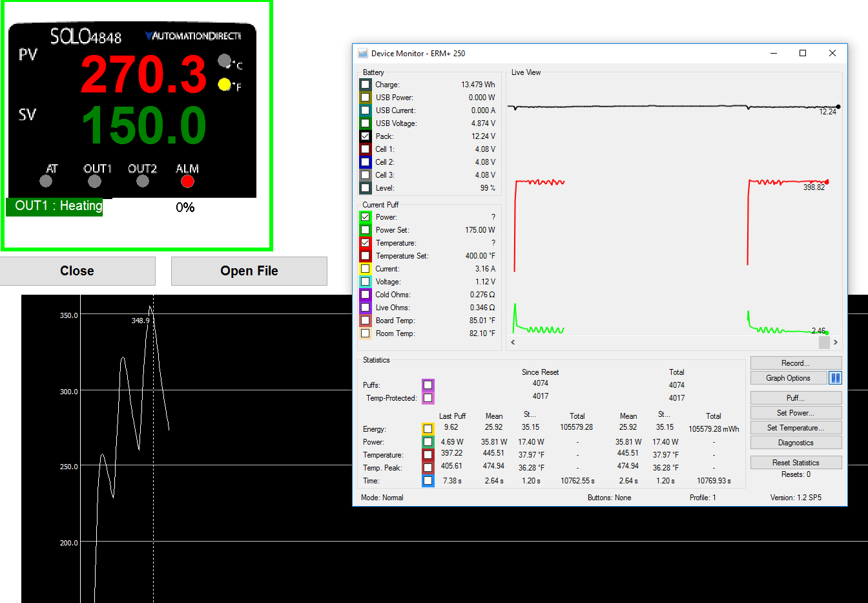Viewport: 868px width, 603px height.
Task: Click the OUT2 indicator light
Action: tap(143, 182)
